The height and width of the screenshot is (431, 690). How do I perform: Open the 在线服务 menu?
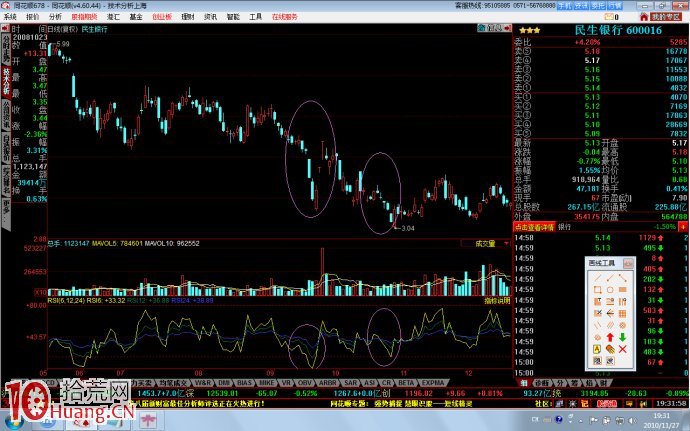point(285,17)
